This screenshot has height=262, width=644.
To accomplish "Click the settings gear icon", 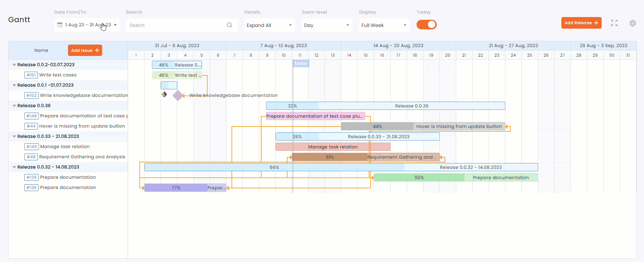I will point(632,23).
